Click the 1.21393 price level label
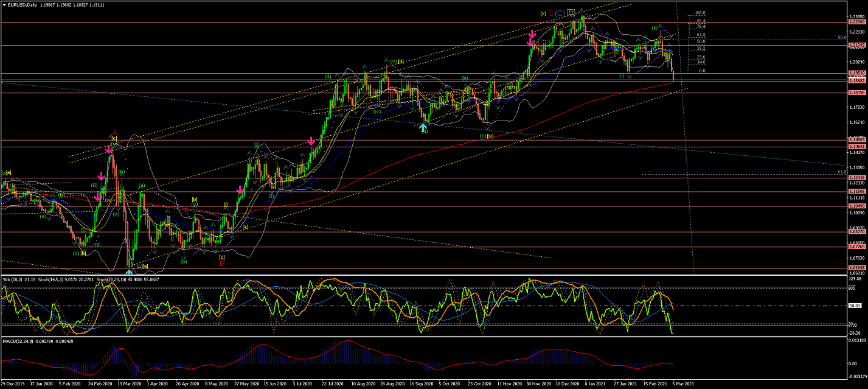Viewport: 868px width, 389px height. pyautogui.click(x=855, y=46)
